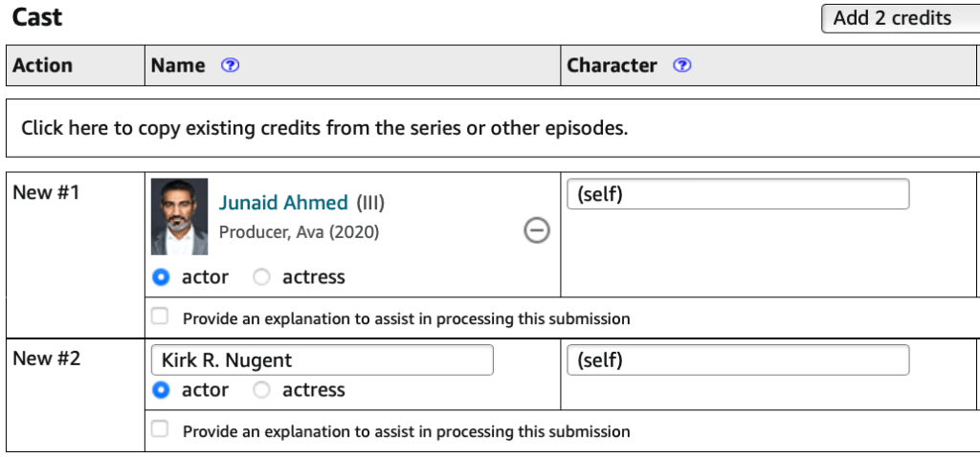The width and height of the screenshot is (980, 457).
Task: Check explanation checkbox under Junaid Ahmed
Action: pos(160,316)
